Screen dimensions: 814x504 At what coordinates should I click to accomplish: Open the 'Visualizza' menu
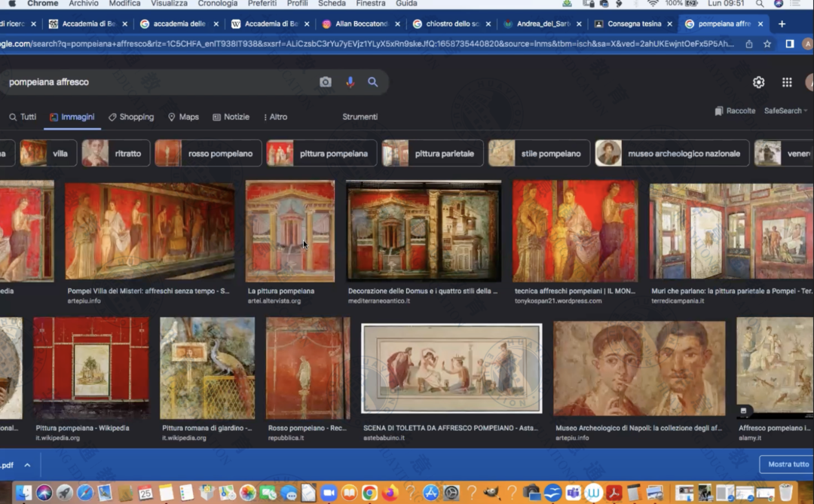[x=170, y=4]
